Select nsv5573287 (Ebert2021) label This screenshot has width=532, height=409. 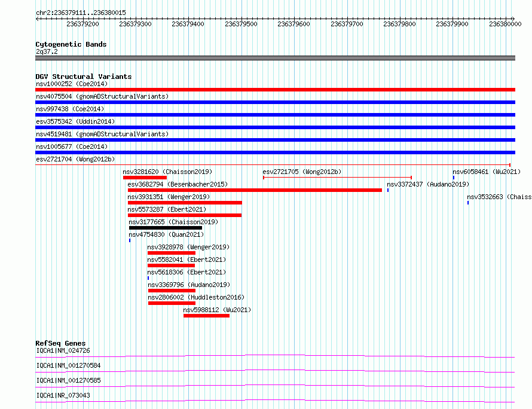coord(167,209)
